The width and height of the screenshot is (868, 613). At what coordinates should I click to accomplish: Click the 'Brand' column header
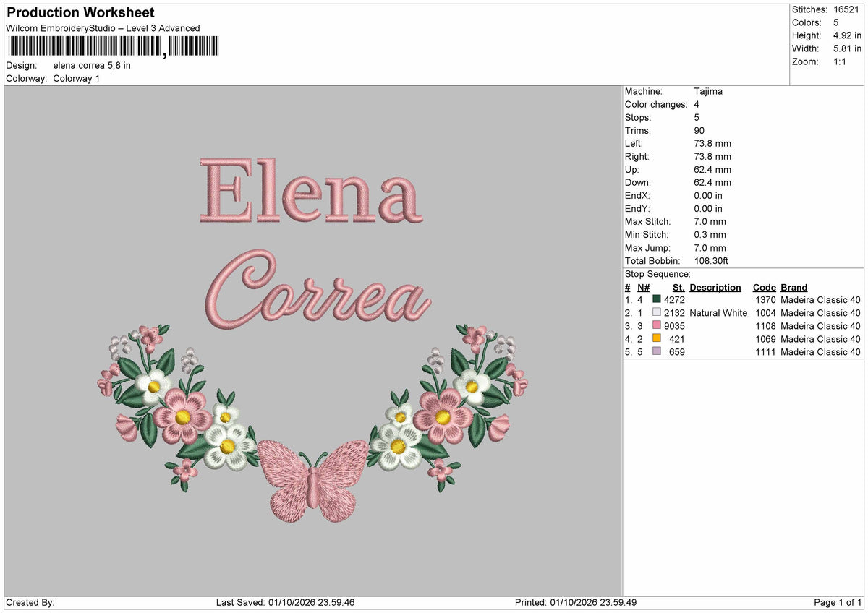[793, 287]
